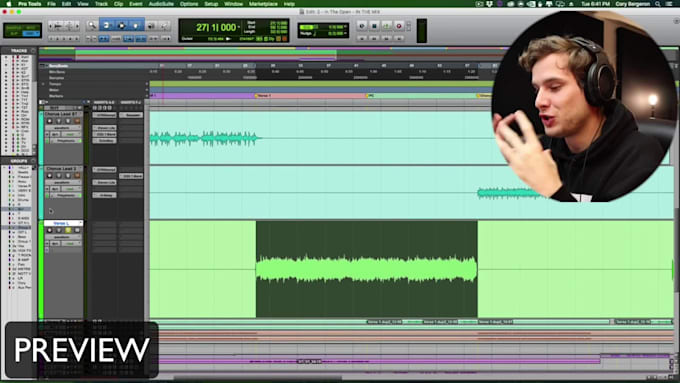Click the transport Record button
680x383 pixels.
pos(399,26)
